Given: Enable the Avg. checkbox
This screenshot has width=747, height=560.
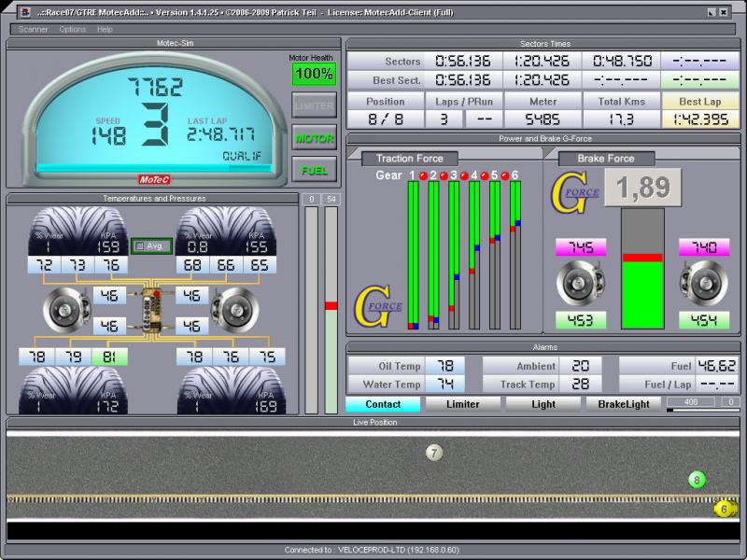Looking at the screenshot, I should [141, 246].
